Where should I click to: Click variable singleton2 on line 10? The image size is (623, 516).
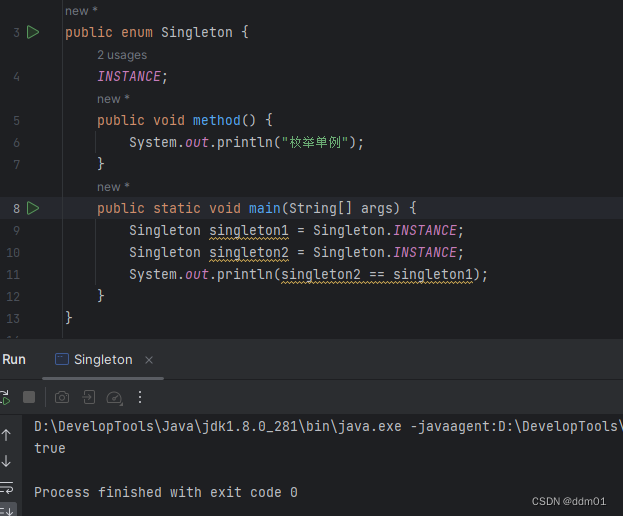click(249, 253)
